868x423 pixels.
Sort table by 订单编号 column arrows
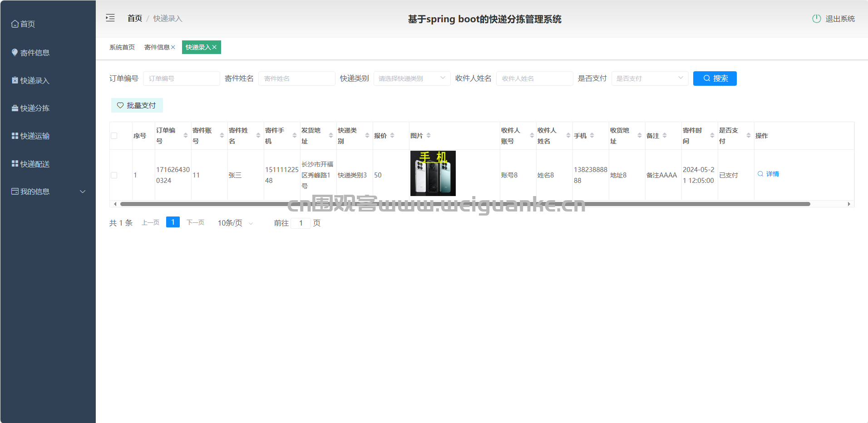tap(185, 136)
